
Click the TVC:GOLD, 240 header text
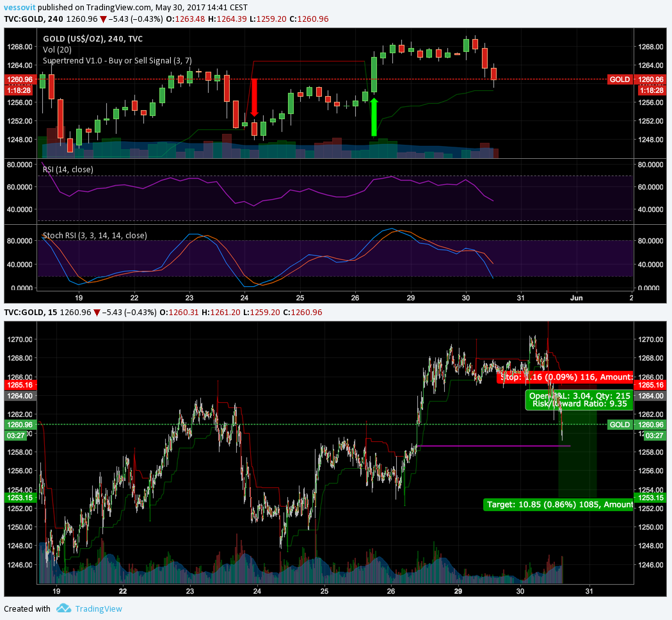pos(33,19)
